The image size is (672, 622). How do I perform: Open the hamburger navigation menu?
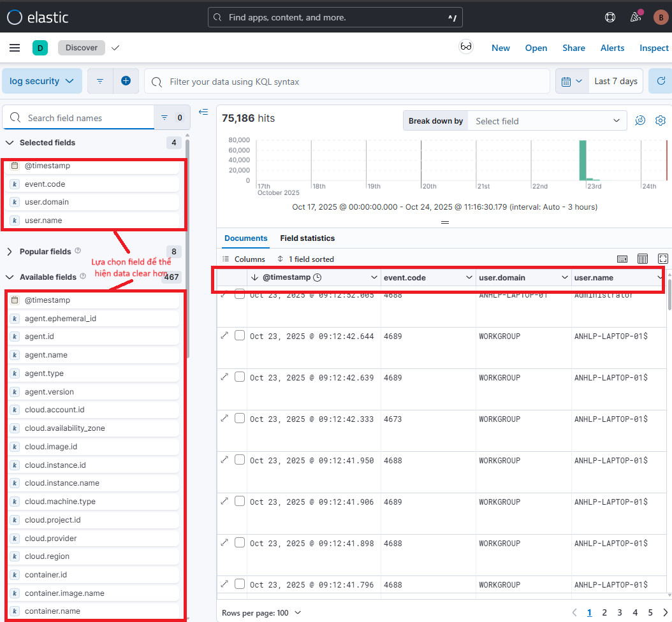[x=15, y=48]
